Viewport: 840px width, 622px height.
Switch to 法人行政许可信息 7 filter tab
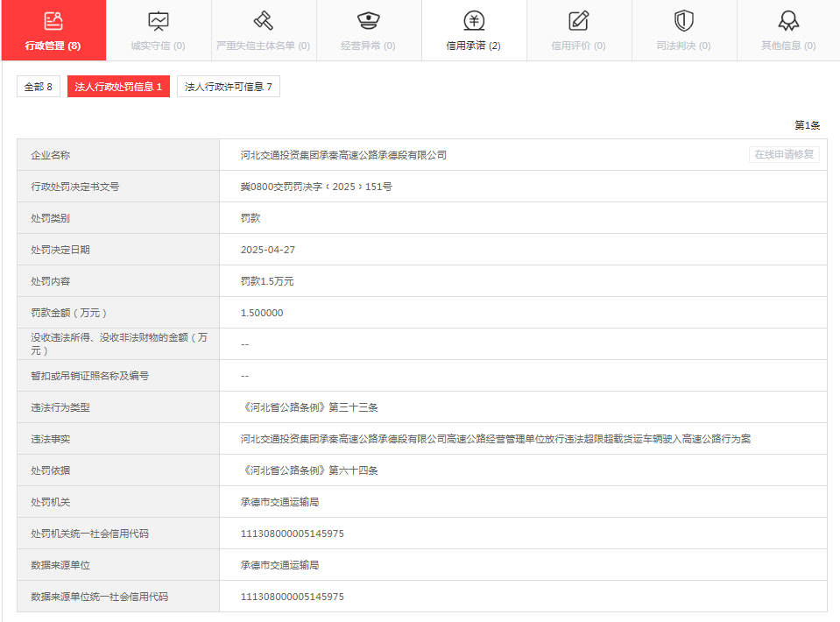coord(229,87)
